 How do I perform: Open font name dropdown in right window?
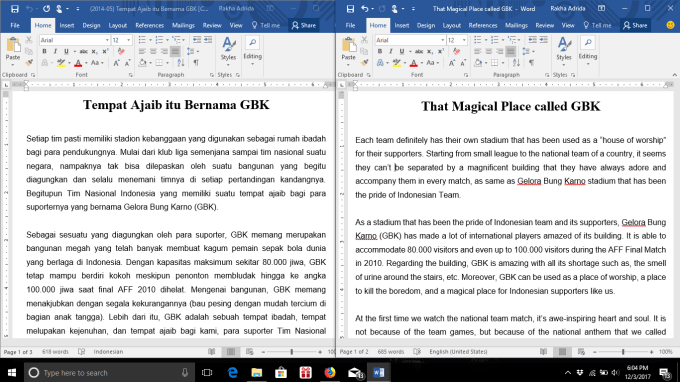click(442, 40)
